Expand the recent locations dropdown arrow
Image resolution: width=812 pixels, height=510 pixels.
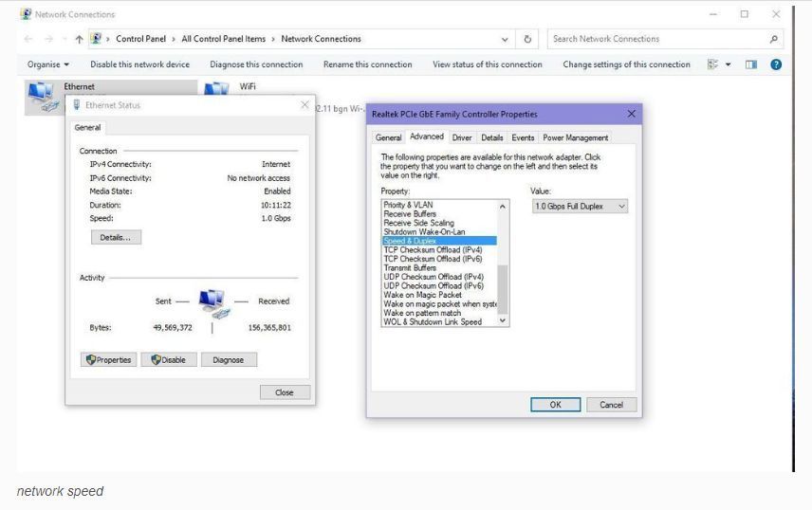[65, 39]
